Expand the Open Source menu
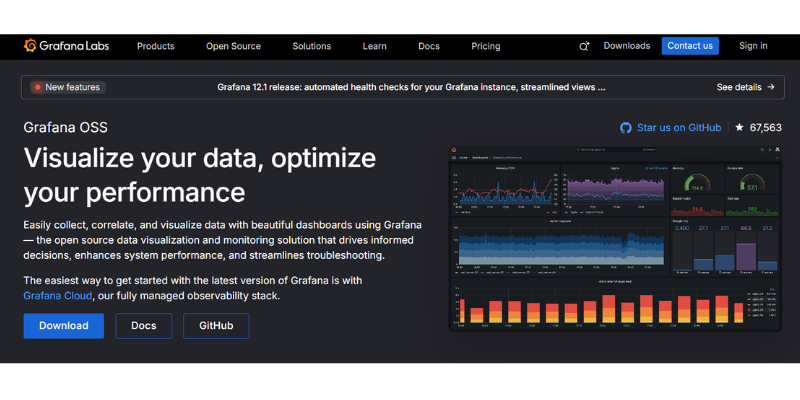The height and width of the screenshot is (400, 800). pos(233,46)
